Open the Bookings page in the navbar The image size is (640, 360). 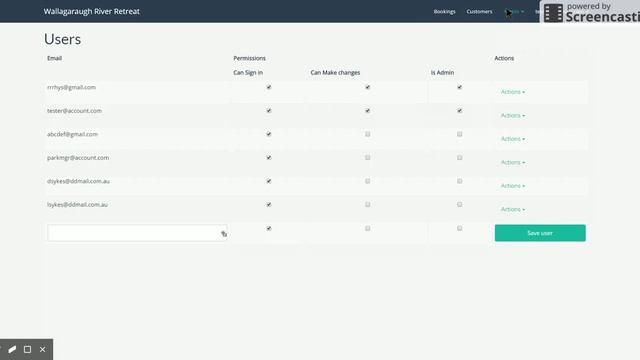pos(444,11)
